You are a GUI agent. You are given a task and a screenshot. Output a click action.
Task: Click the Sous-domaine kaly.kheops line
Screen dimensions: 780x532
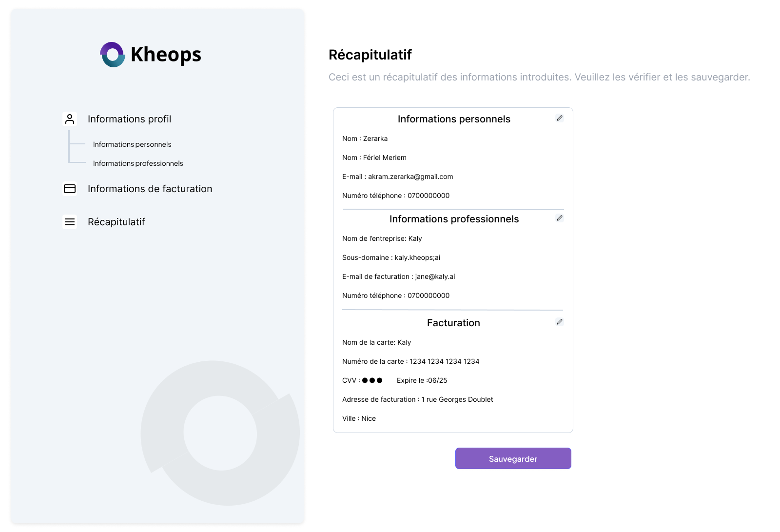(391, 257)
